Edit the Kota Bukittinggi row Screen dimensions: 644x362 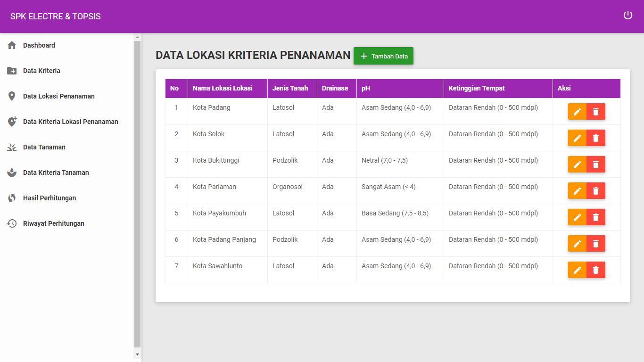pos(577,165)
